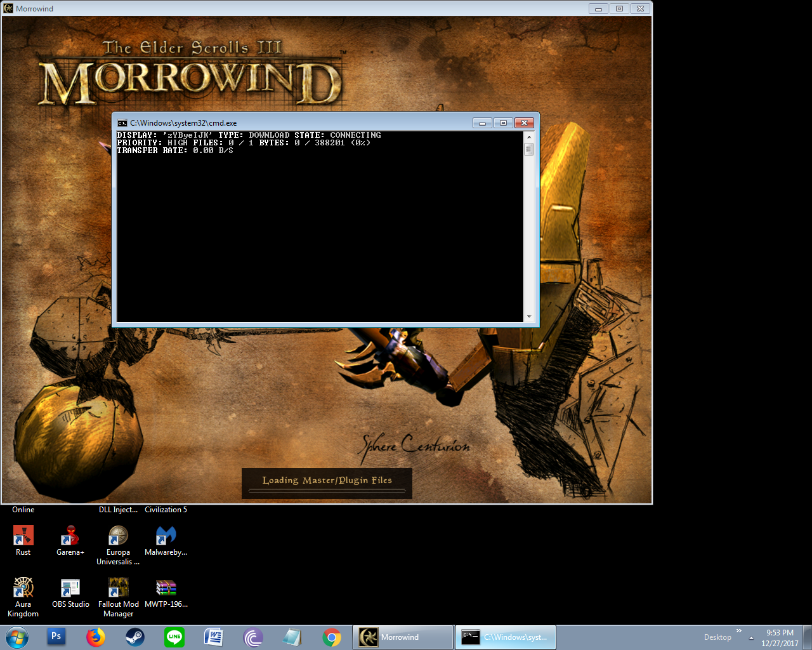Click the 'Loading Master/Plugin Files' text

(x=327, y=480)
